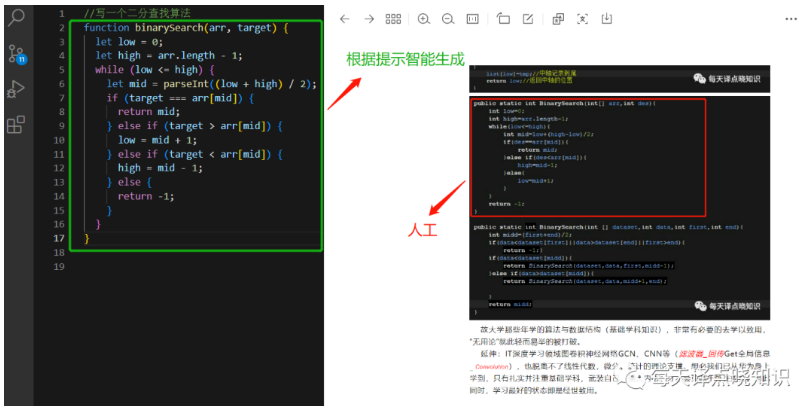The image size is (803, 406).
Task: Select line number 1 in the gutter
Action: click(61, 14)
